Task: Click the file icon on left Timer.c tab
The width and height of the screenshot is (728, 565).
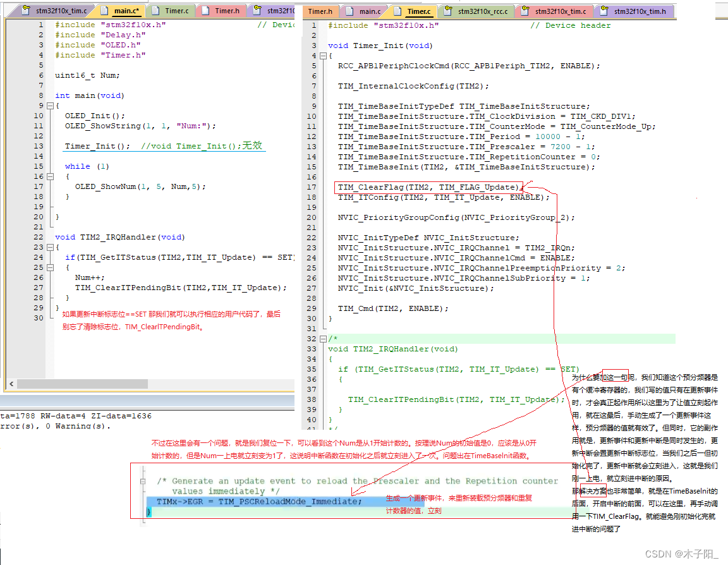Action: pos(156,10)
